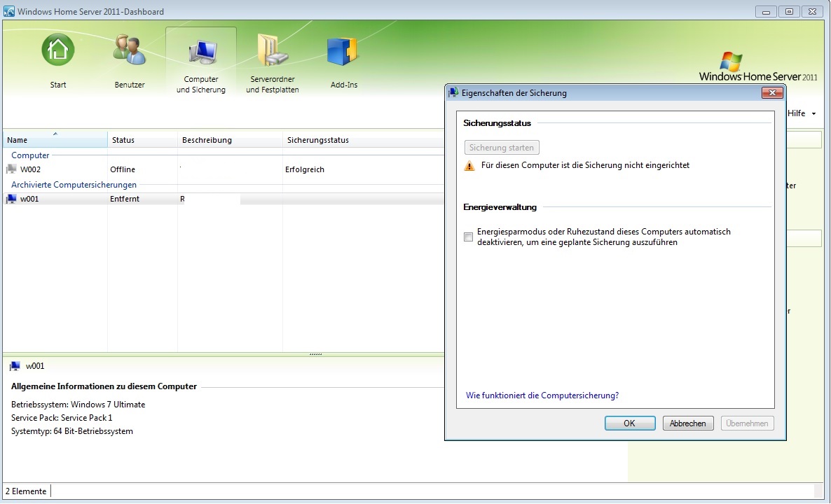Sort the list by Name column
Viewport: 831px width, 504px height.
point(55,140)
